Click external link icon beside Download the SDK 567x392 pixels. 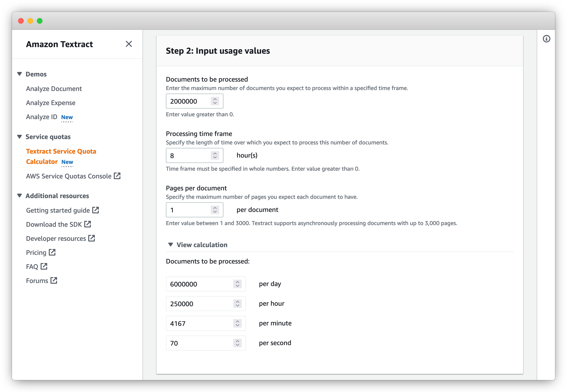tap(88, 224)
